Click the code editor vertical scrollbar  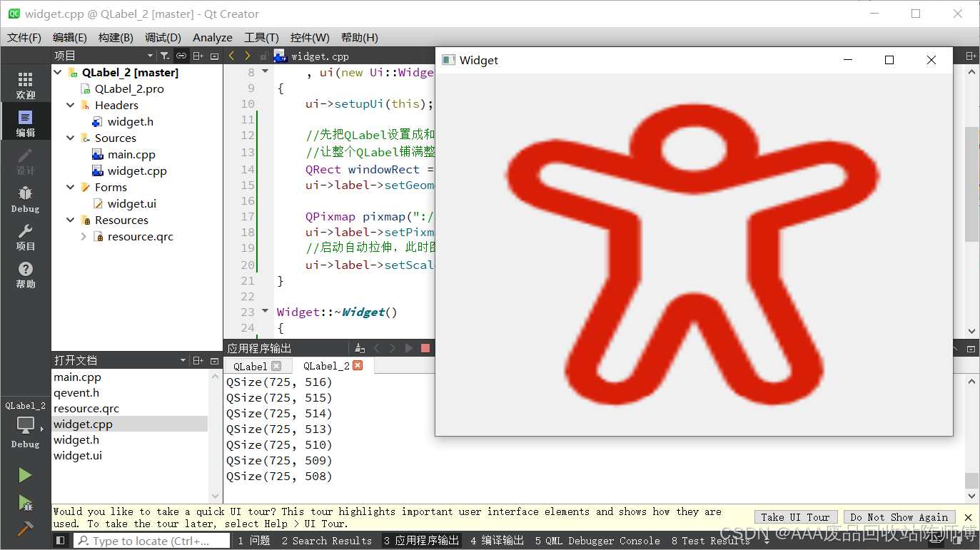(971, 185)
